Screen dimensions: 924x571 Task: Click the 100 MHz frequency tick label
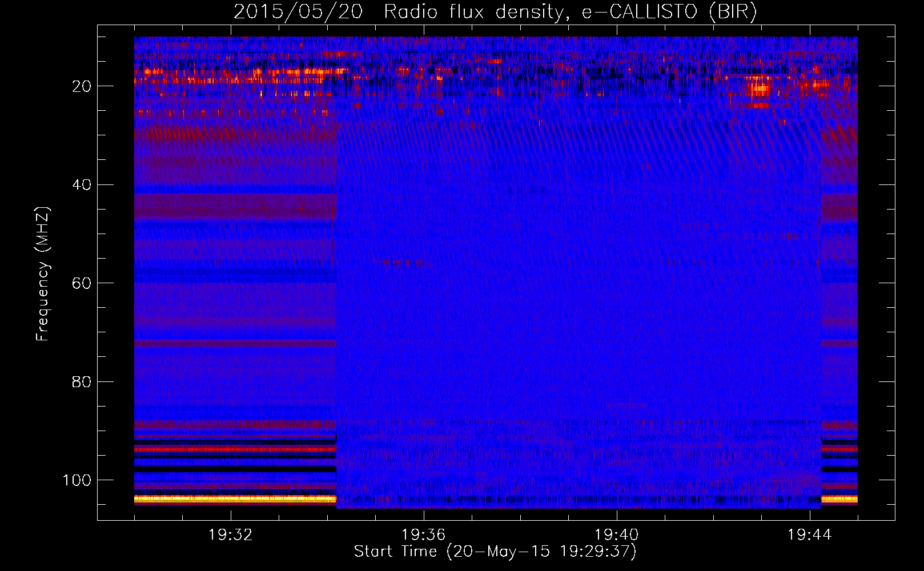click(77, 480)
